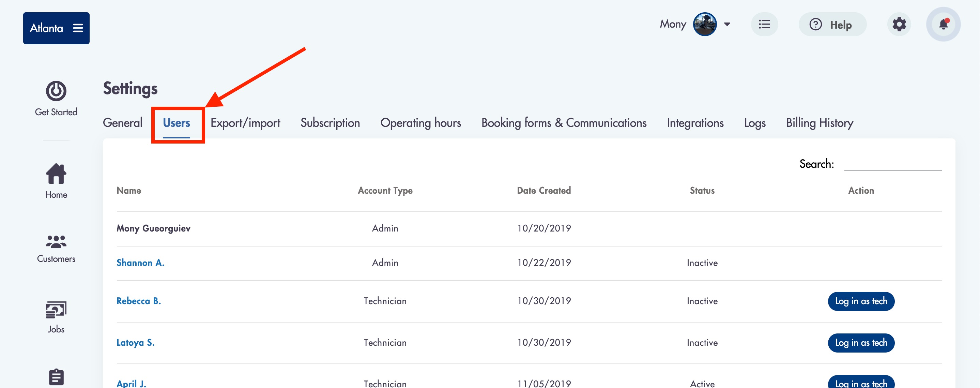The height and width of the screenshot is (388, 980).
Task: Switch to the General tab
Action: [123, 123]
